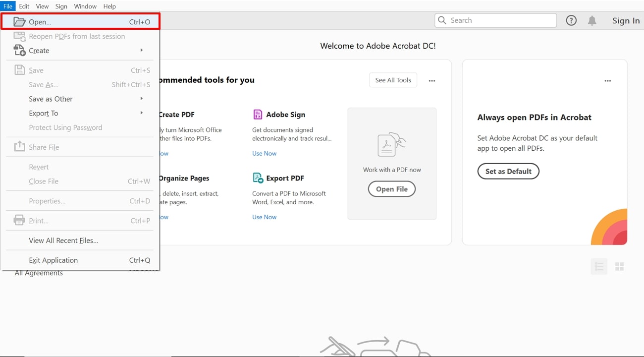644x357 pixels.
Task: Open more options in Always open PDFs card
Action: click(608, 81)
